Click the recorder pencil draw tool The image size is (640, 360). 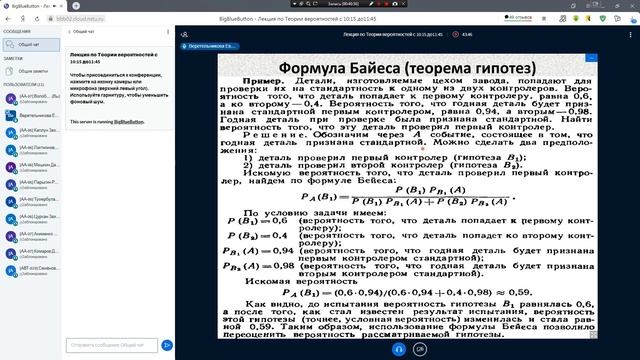click(371, 4)
